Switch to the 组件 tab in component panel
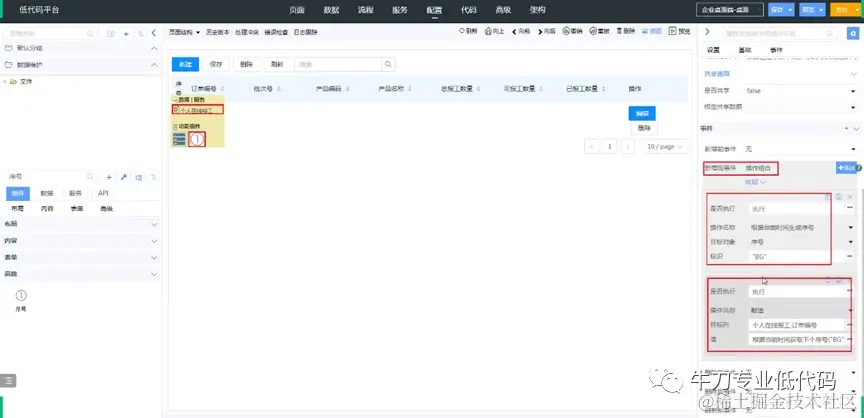The height and width of the screenshot is (418, 864). [18, 193]
